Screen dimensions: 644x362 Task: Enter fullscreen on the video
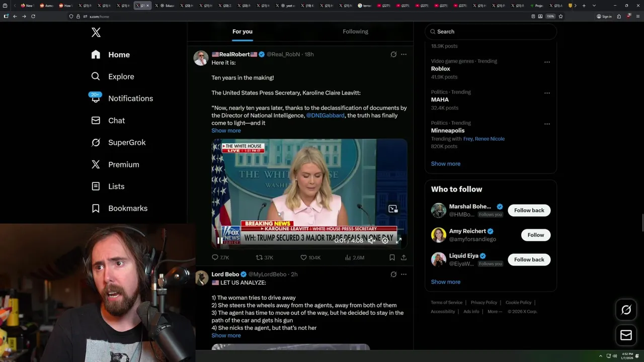(398, 241)
